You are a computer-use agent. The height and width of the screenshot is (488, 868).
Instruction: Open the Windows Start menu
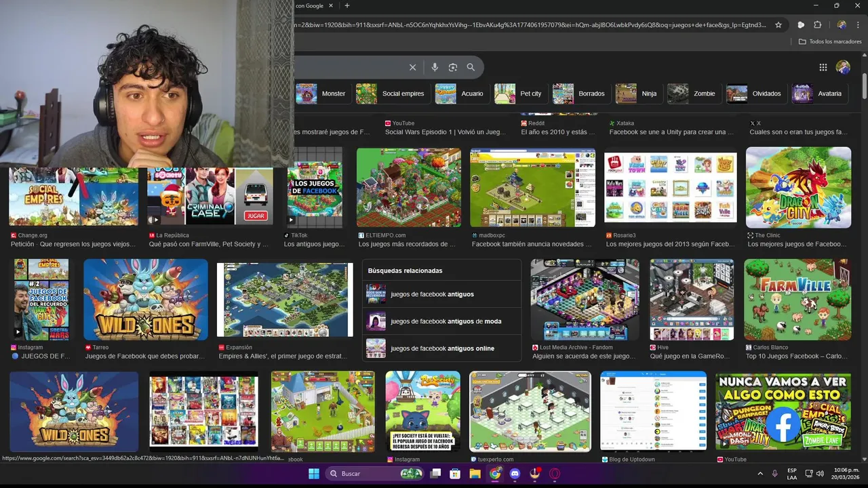(314, 474)
